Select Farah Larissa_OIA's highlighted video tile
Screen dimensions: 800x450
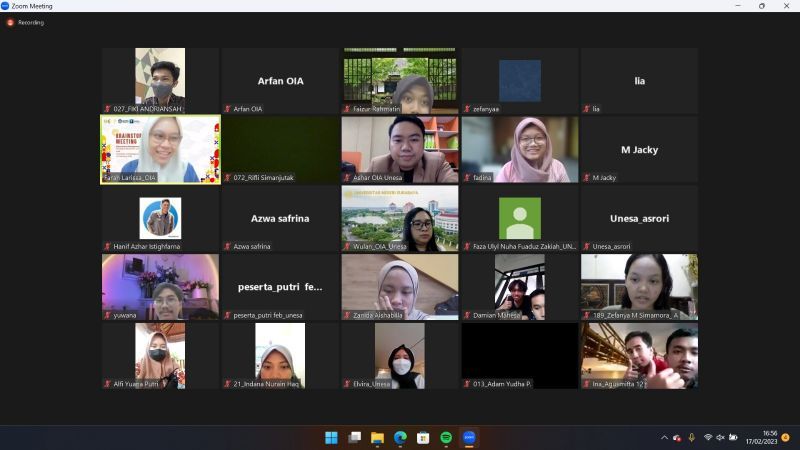click(x=160, y=149)
